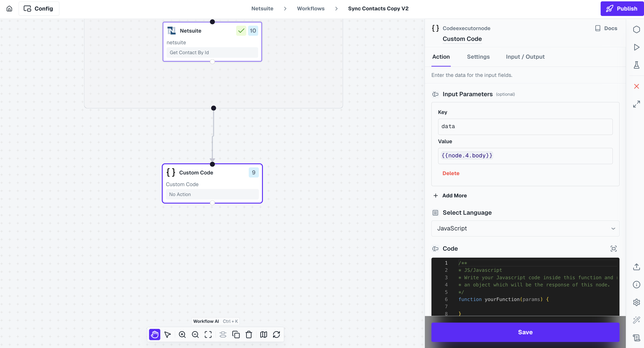This screenshot has width=644, height=348.
Task: Publish the Sync Contacts Copy V2 workflow
Action: [622, 8]
